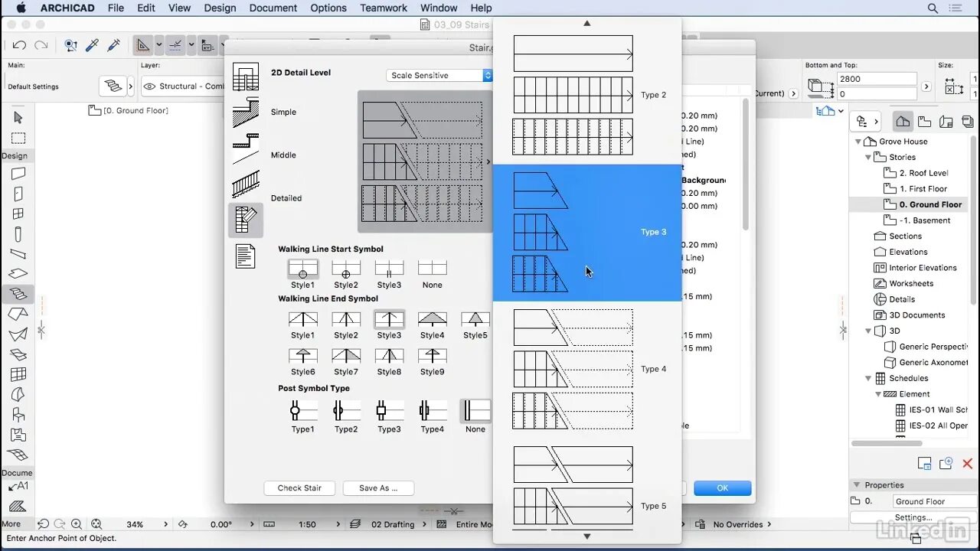Open the Document menu
Image resolution: width=980 pixels, height=551 pixels.
point(273,8)
